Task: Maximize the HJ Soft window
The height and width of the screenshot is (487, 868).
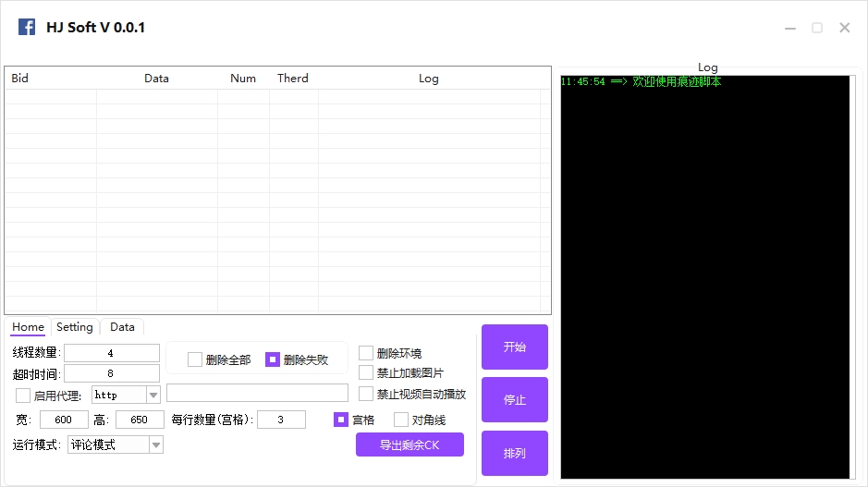Action: (817, 28)
